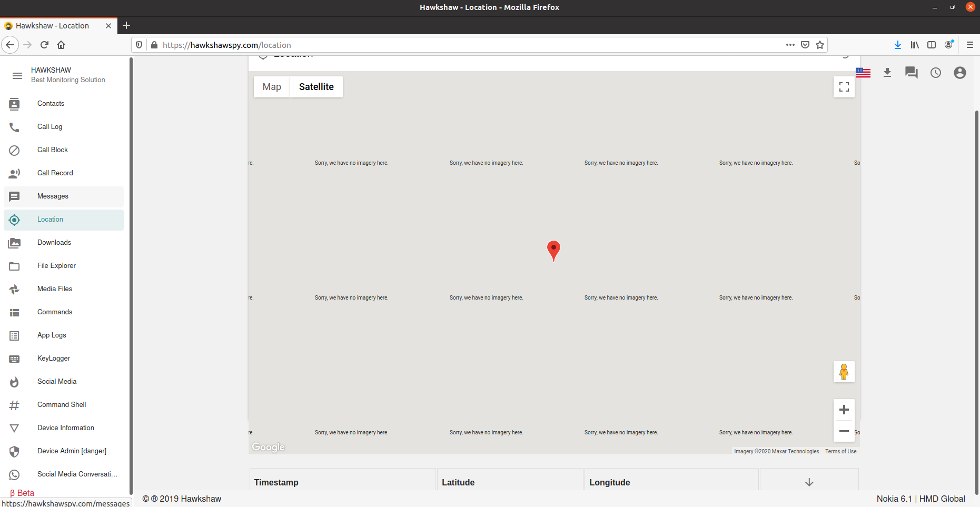
Task: Open the map Terms of Use link
Action: point(841,451)
